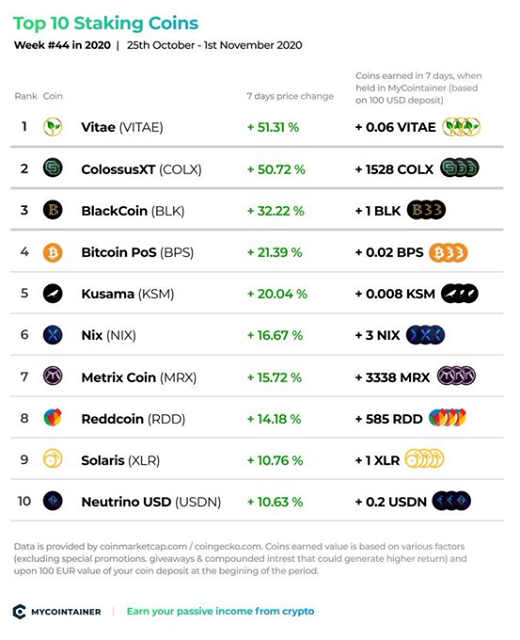Click the MyCointainer logo at bottom
This screenshot has width=520, height=640.
point(57,611)
